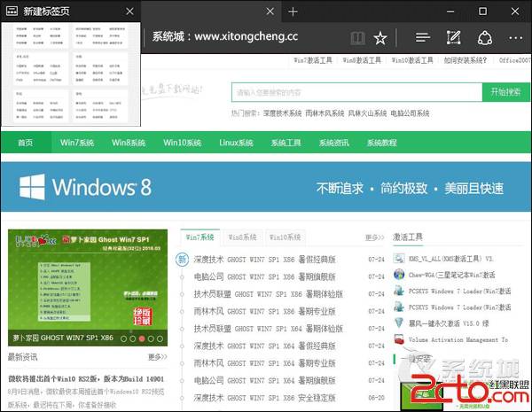Open Win10系统 navigation menu item
This screenshot has height=412, width=532.
[182, 143]
